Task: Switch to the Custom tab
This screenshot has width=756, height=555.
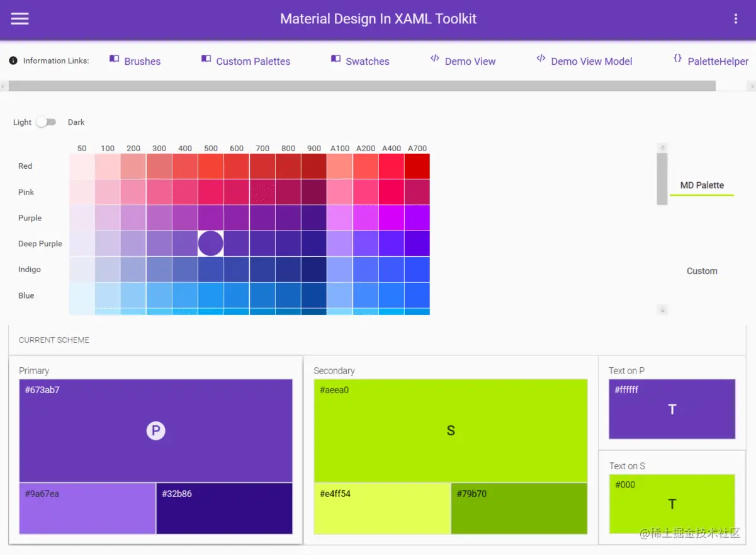Action: [702, 271]
